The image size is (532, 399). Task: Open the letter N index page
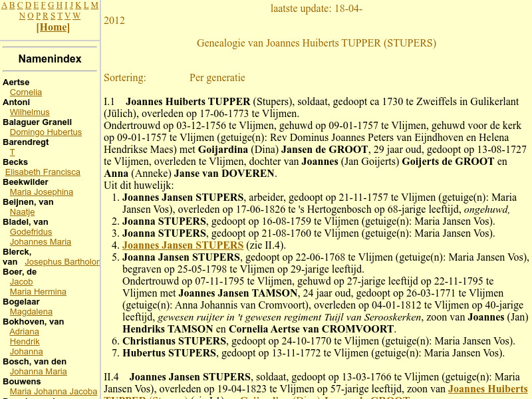coord(22,16)
